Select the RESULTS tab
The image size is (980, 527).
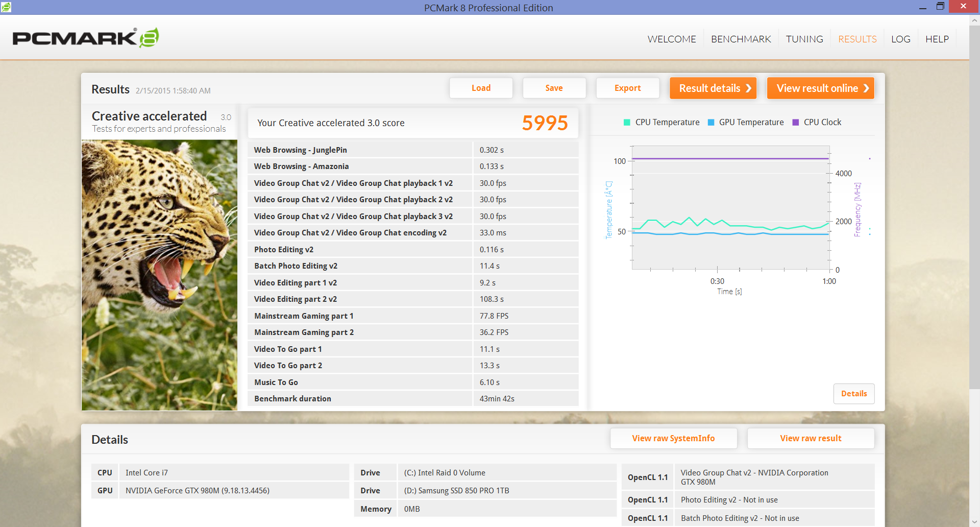coord(857,39)
